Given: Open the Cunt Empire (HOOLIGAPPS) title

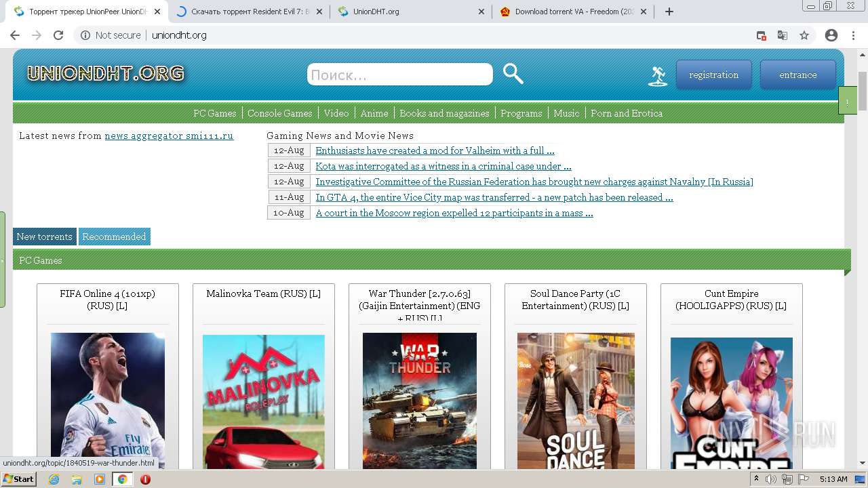Looking at the screenshot, I should [x=731, y=300].
